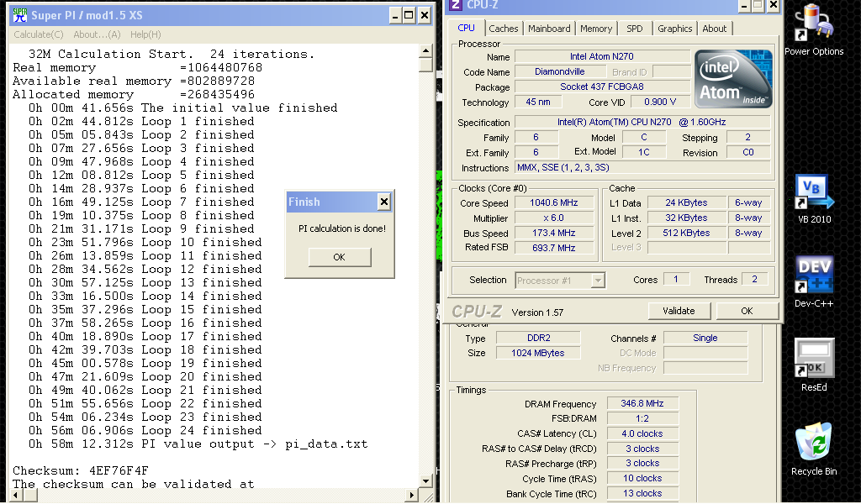Click the Rated FSB value 693.7 MHz

tap(553, 248)
